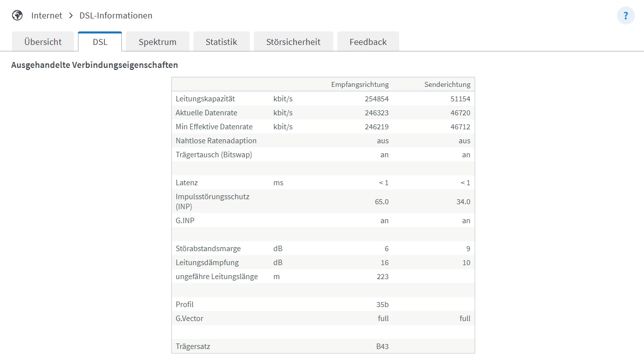Image resolution: width=644 pixels, height=355 pixels.
Task: Select the Leitungskapazität row label
Action: tap(205, 99)
